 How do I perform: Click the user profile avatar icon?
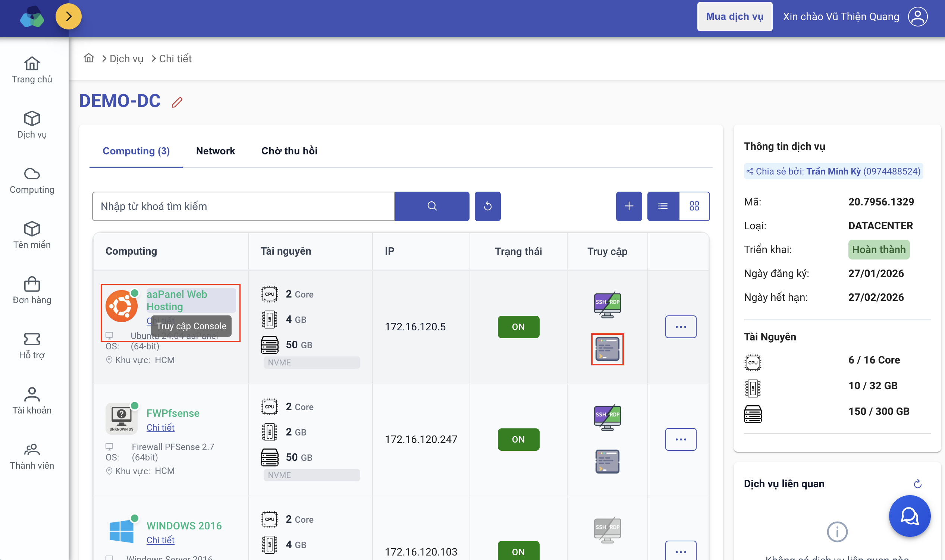pos(917,17)
